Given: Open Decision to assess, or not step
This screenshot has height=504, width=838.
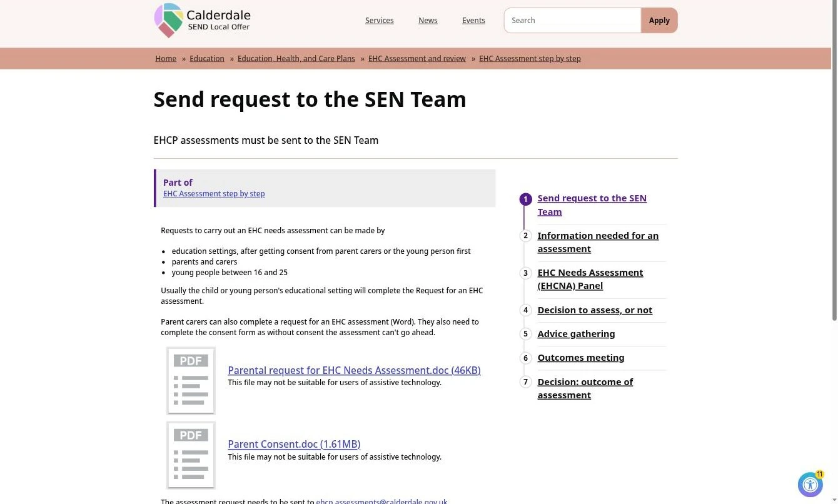Looking at the screenshot, I should [595, 310].
